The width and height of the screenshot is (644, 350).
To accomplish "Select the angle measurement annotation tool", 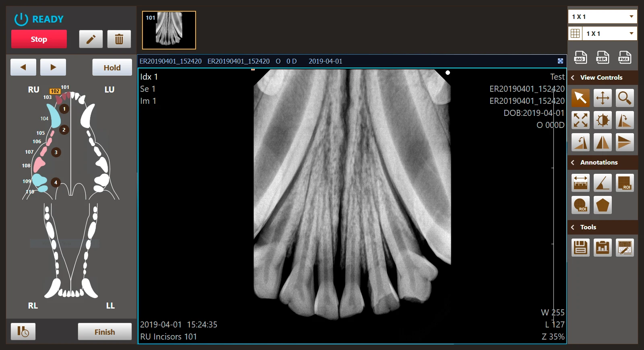I will pos(602,183).
